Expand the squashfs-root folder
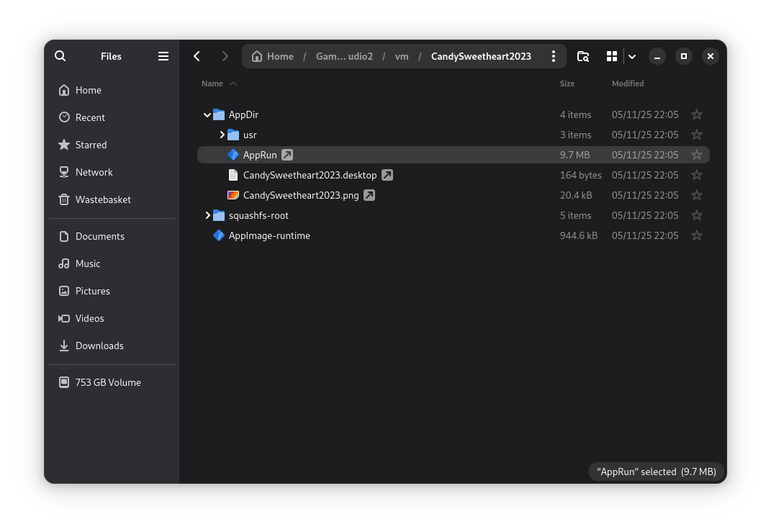The image size is (771, 532). pos(207,215)
